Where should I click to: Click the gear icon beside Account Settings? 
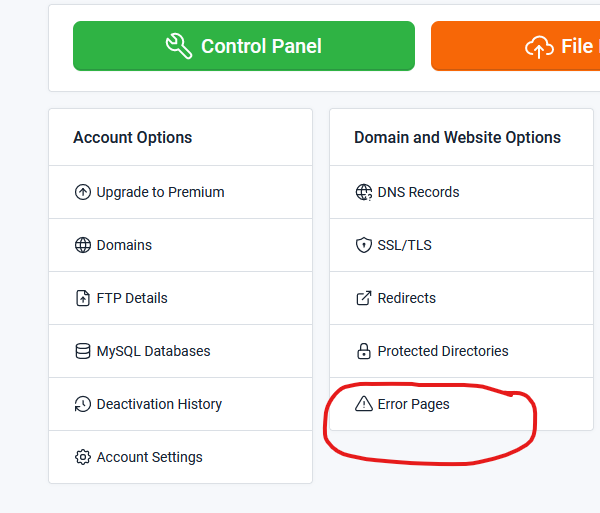pyautogui.click(x=83, y=457)
